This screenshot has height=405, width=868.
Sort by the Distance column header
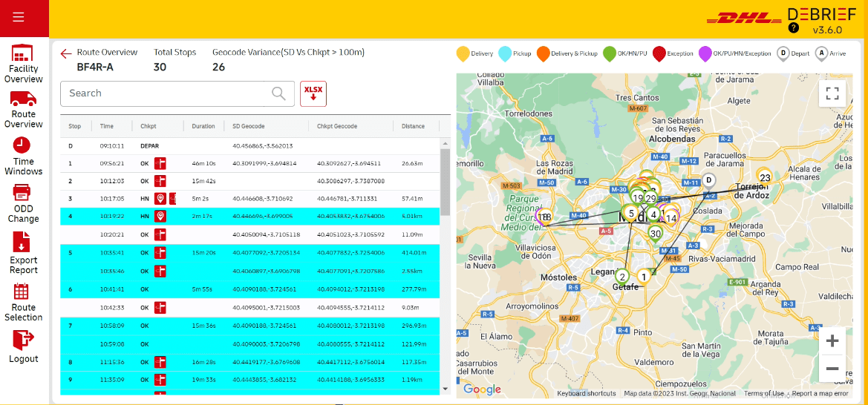click(413, 126)
